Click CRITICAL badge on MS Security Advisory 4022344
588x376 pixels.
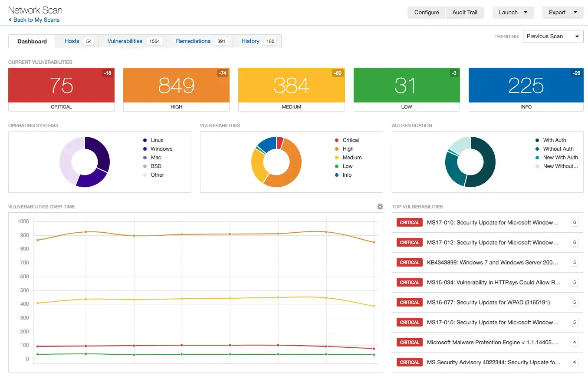pyautogui.click(x=409, y=362)
